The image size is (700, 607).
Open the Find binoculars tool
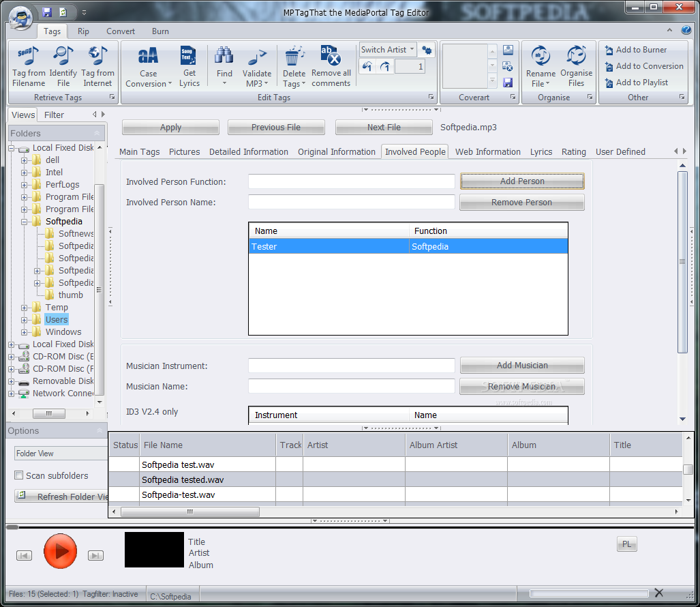point(224,66)
